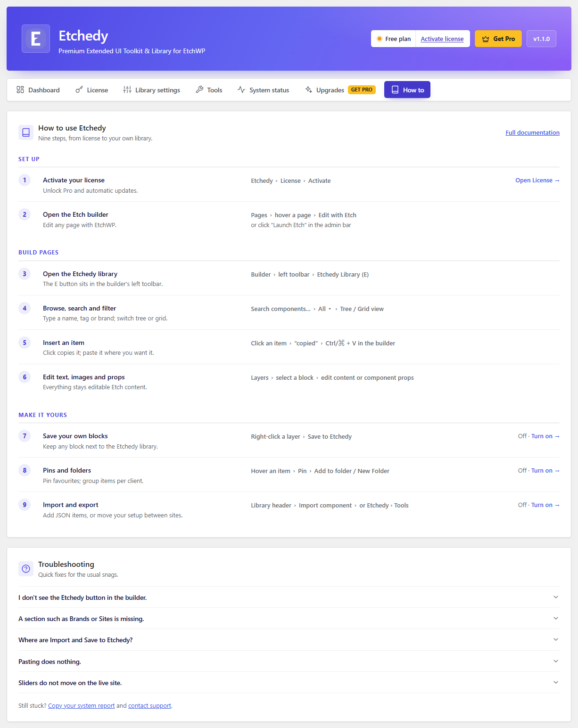Viewport: 578px width, 728px height.
Task: View the System status tab
Action: pyautogui.click(x=264, y=90)
